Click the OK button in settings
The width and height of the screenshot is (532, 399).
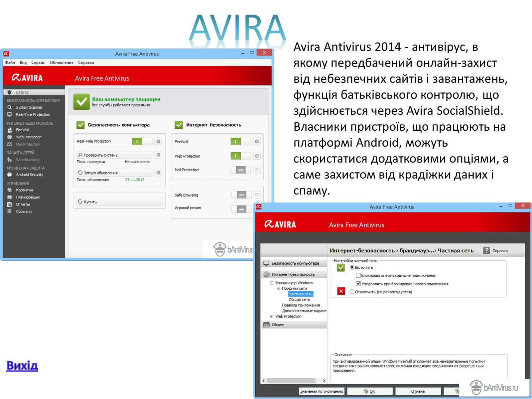[x=370, y=391]
